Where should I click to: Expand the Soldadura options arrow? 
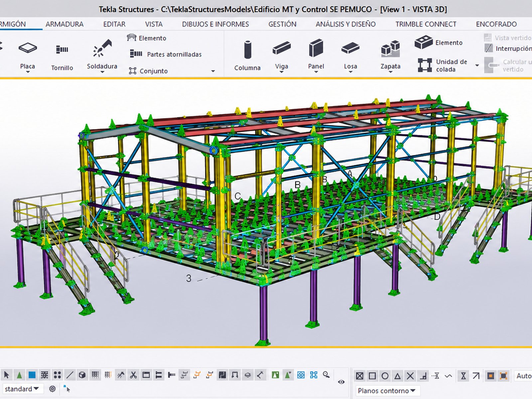[x=102, y=72]
